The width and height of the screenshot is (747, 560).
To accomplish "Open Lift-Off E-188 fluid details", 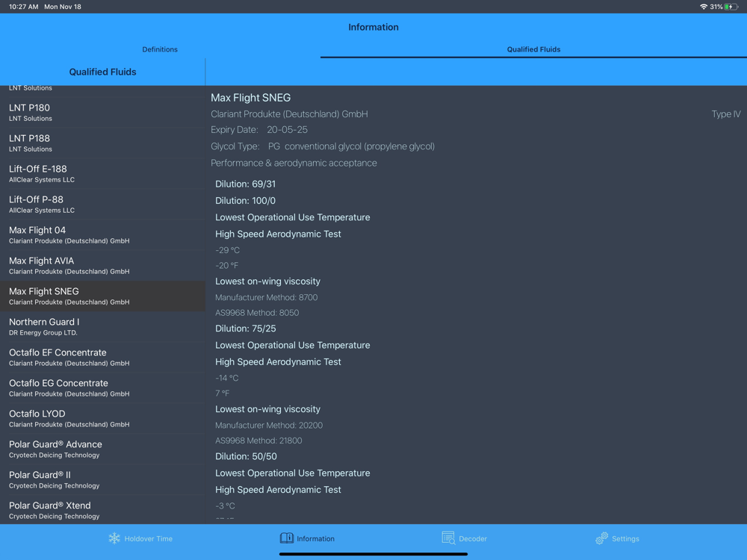I will coord(102,174).
